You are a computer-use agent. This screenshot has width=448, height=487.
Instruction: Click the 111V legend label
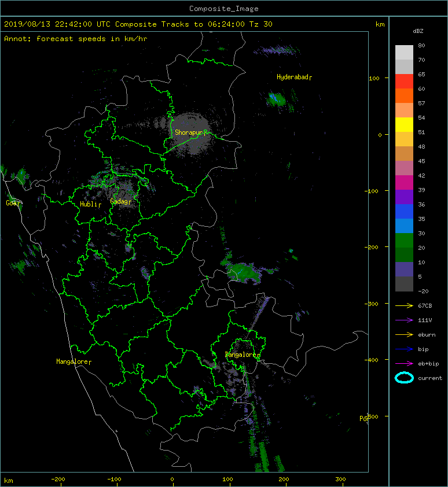[x=425, y=320]
